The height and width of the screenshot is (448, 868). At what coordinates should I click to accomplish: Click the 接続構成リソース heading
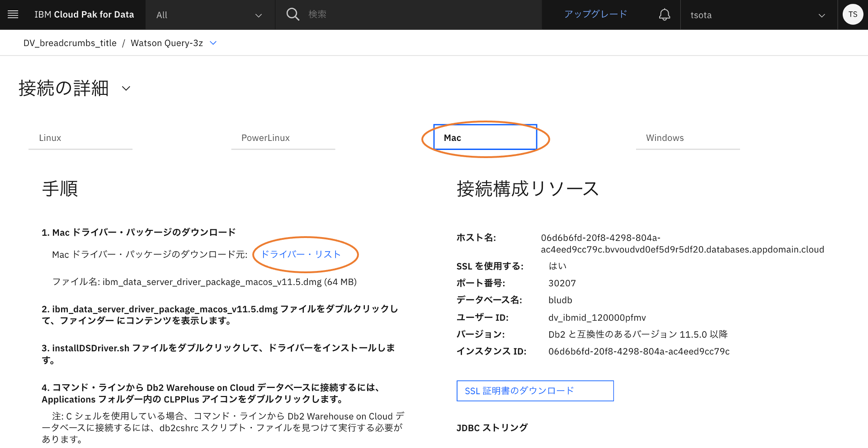[528, 189]
